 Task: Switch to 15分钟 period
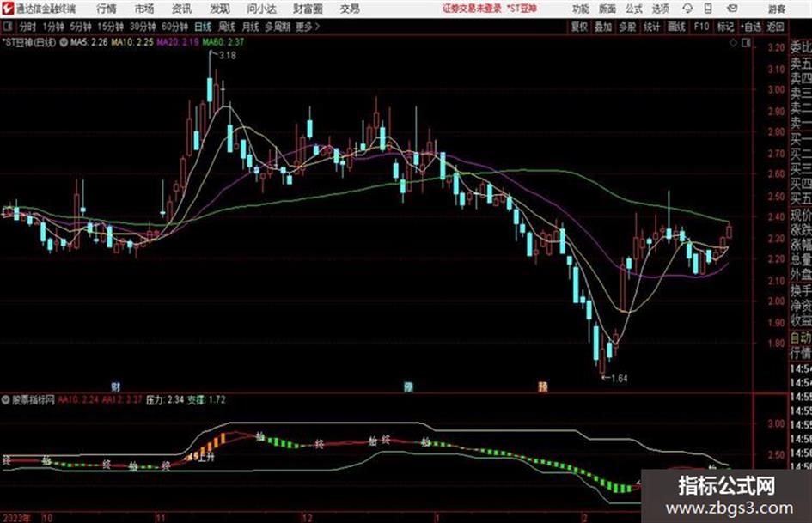(111, 27)
